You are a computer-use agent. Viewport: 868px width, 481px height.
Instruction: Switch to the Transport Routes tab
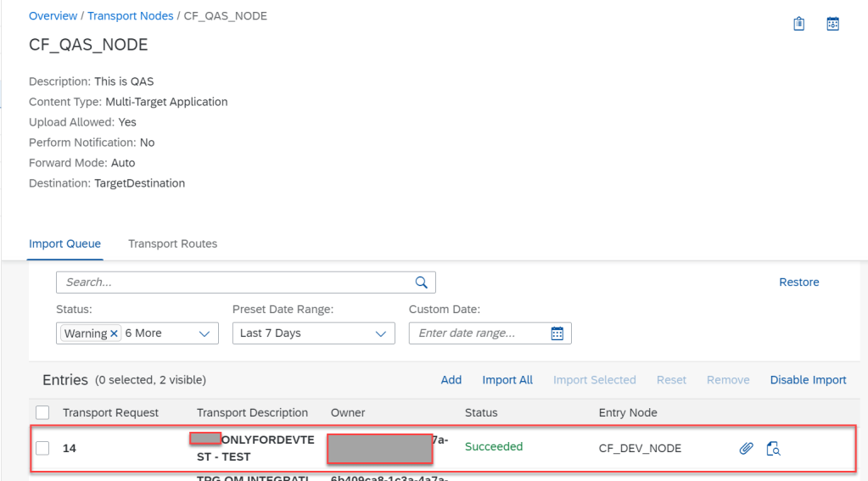coord(172,243)
